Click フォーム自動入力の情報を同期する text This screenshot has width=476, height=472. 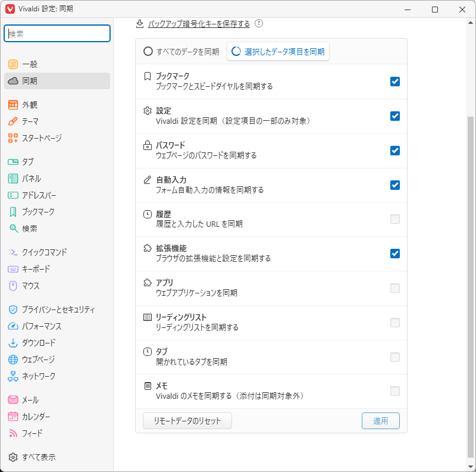(x=210, y=190)
